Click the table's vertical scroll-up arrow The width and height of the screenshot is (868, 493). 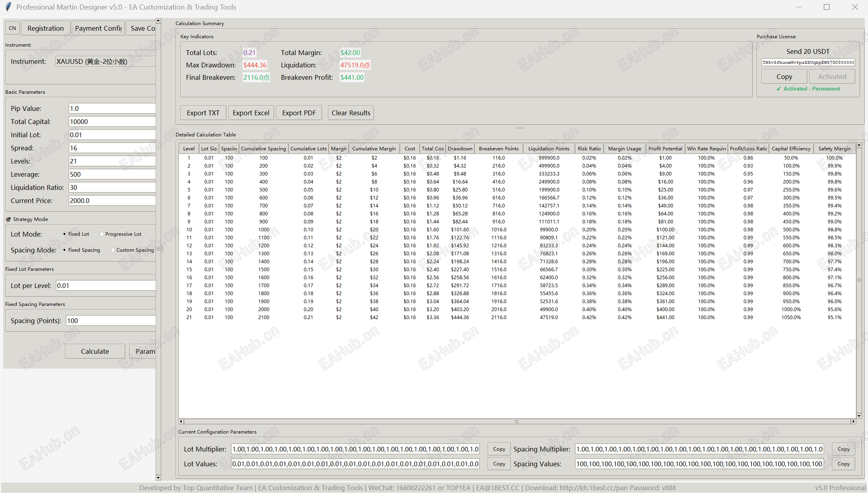859,146
